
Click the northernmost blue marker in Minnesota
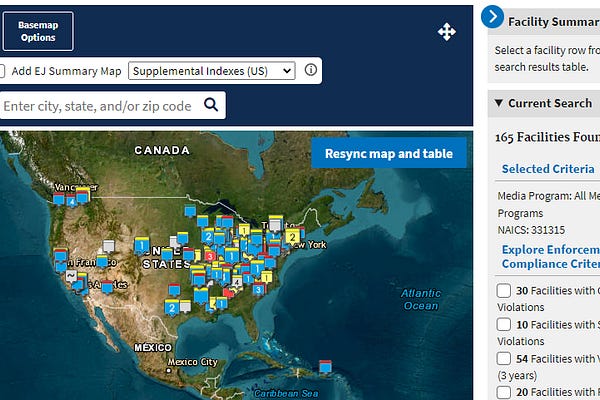click(x=190, y=211)
